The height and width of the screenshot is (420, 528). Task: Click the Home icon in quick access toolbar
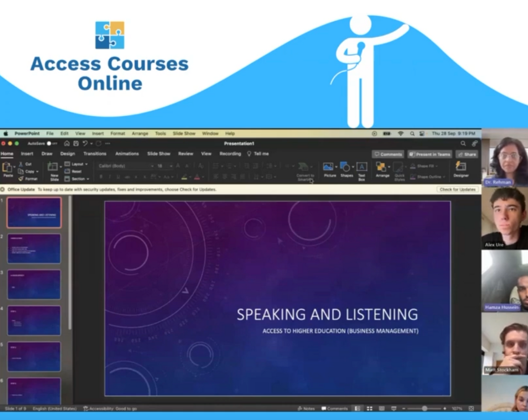[67, 143]
